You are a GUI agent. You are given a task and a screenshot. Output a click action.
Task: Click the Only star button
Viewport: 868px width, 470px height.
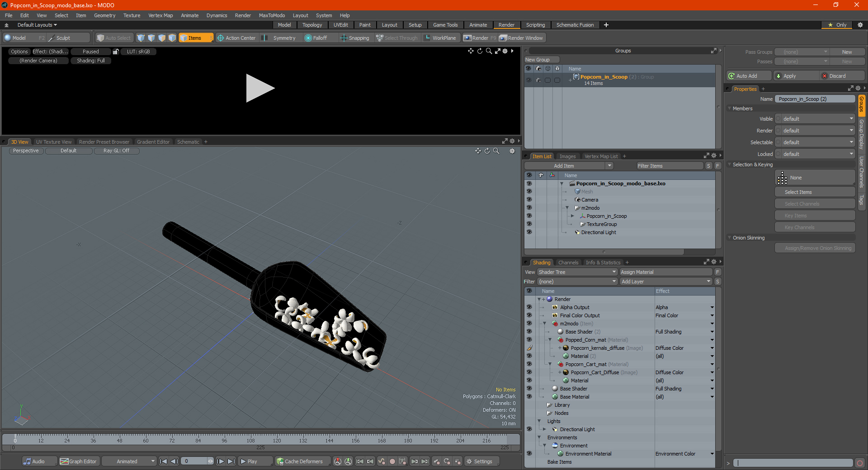pos(837,25)
